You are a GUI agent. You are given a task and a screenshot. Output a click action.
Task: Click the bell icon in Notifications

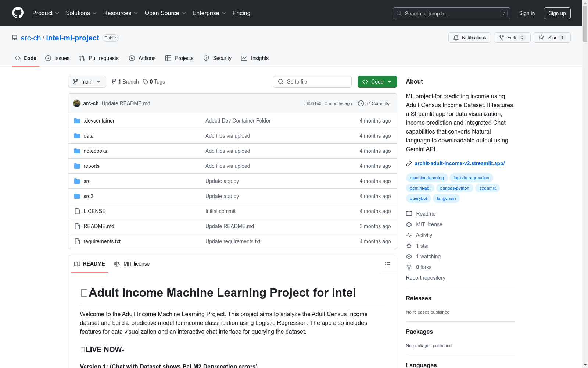pyautogui.click(x=456, y=38)
